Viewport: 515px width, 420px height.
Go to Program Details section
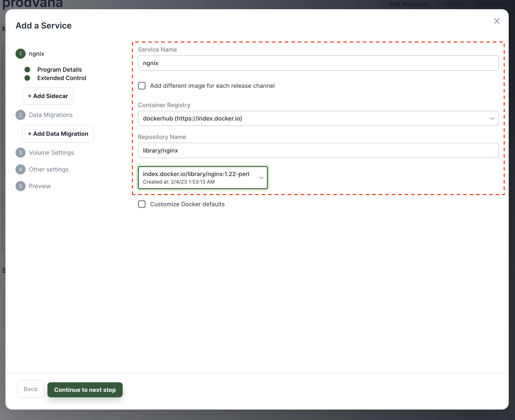pos(60,70)
